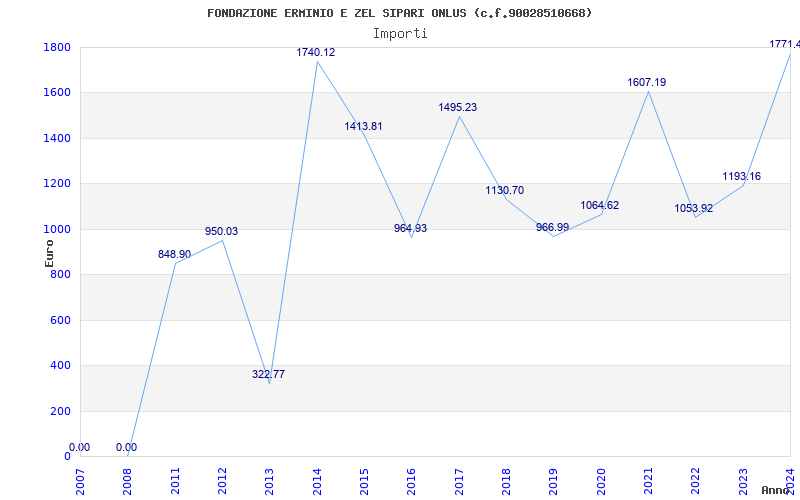Click the Euro axis label
This screenshot has width=800, height=500.
coord(49,254)
